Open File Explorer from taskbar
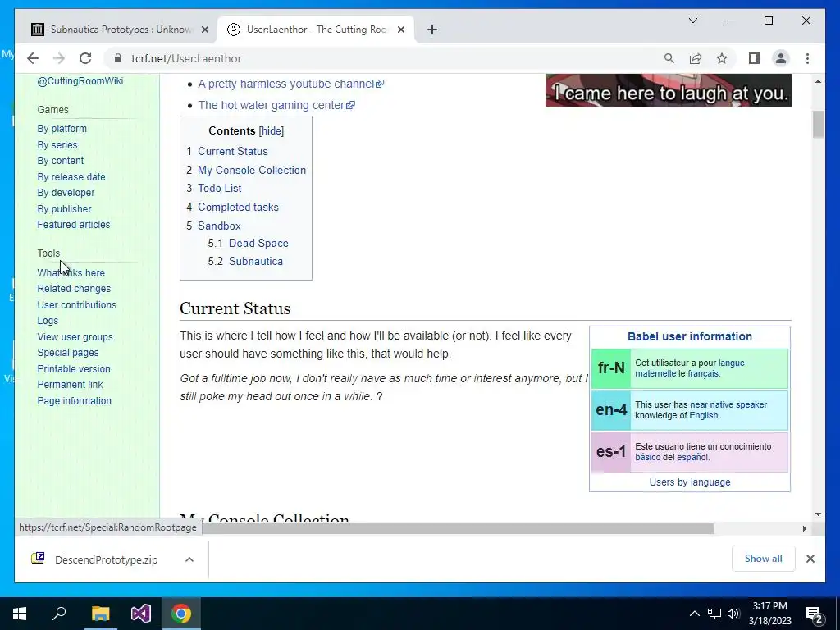This screenshot has width=840, height=630. point(100,614)
